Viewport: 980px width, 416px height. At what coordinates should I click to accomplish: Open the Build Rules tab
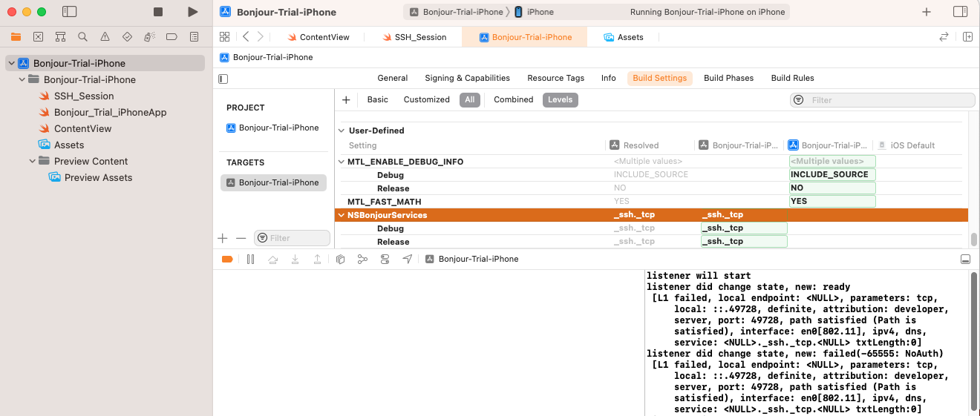[x=792, y=78]
